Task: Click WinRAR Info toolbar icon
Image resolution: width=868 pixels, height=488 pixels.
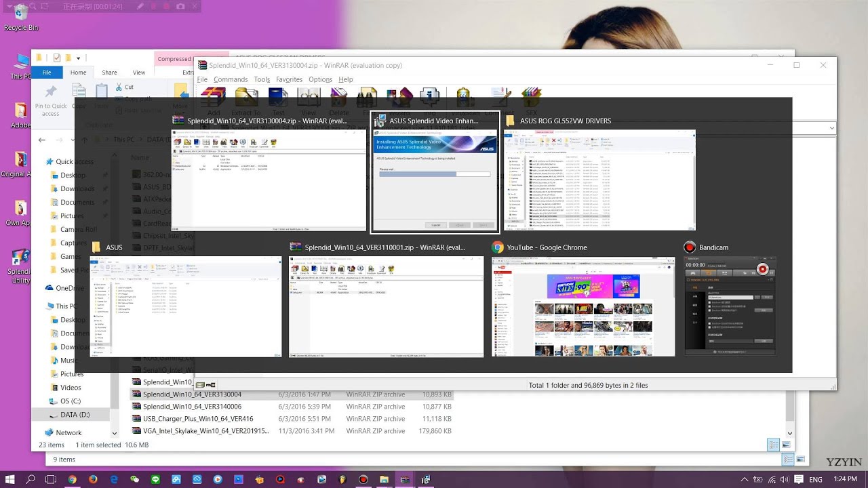Action: (430, 102)
